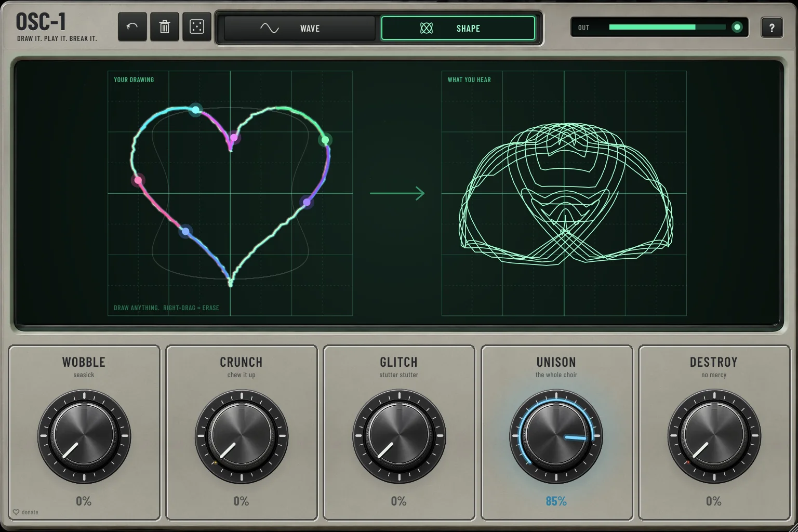Click the WOBBLE knob

coord(84,436)
